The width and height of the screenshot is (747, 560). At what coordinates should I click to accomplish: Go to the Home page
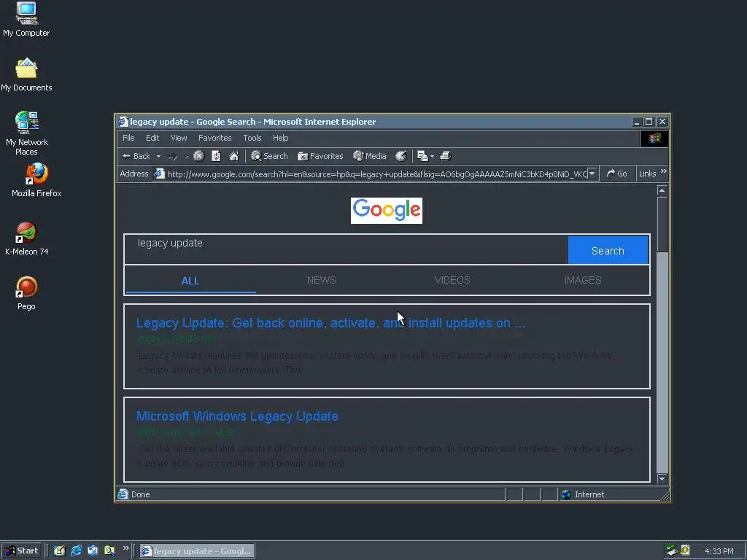click(234, 156)
